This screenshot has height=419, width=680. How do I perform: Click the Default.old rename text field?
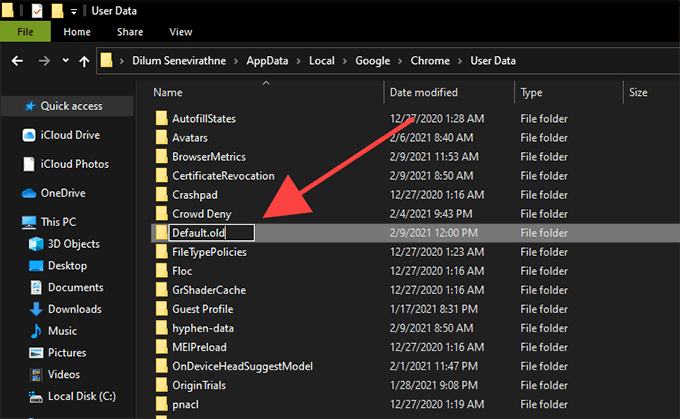coord(211,233)
